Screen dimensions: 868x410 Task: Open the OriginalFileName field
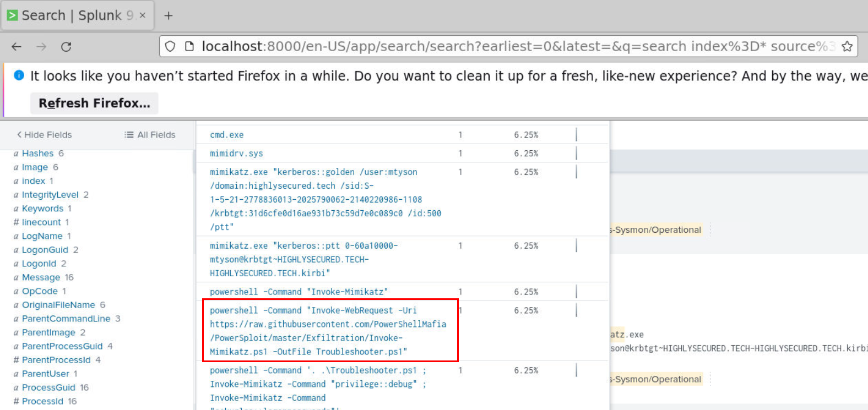click(x=58, y=305)
